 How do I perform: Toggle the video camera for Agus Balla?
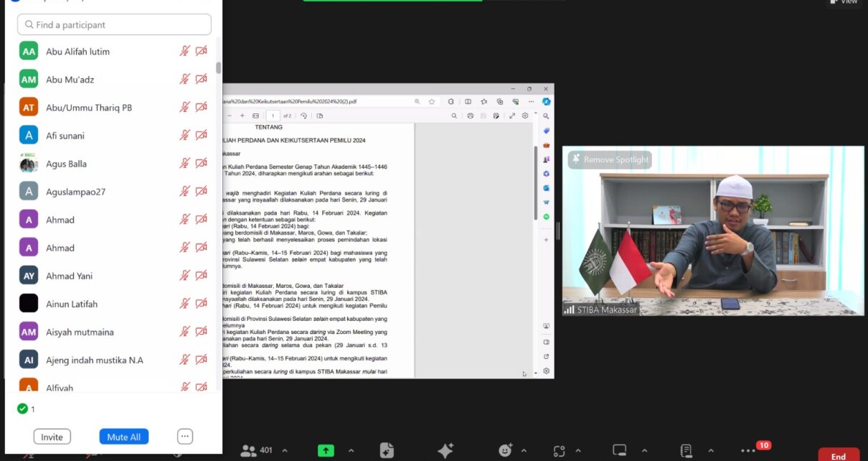pos(202,163)
